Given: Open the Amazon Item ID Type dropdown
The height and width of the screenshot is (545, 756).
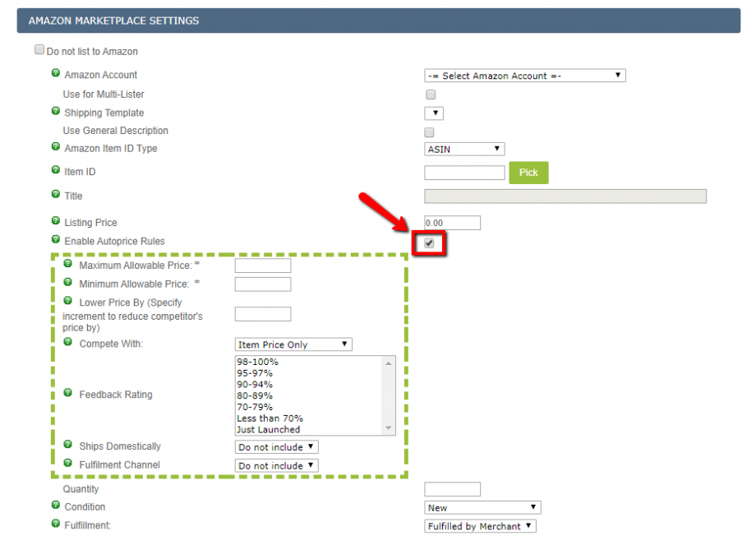Looking at the screenshot, I should point(463,149).
